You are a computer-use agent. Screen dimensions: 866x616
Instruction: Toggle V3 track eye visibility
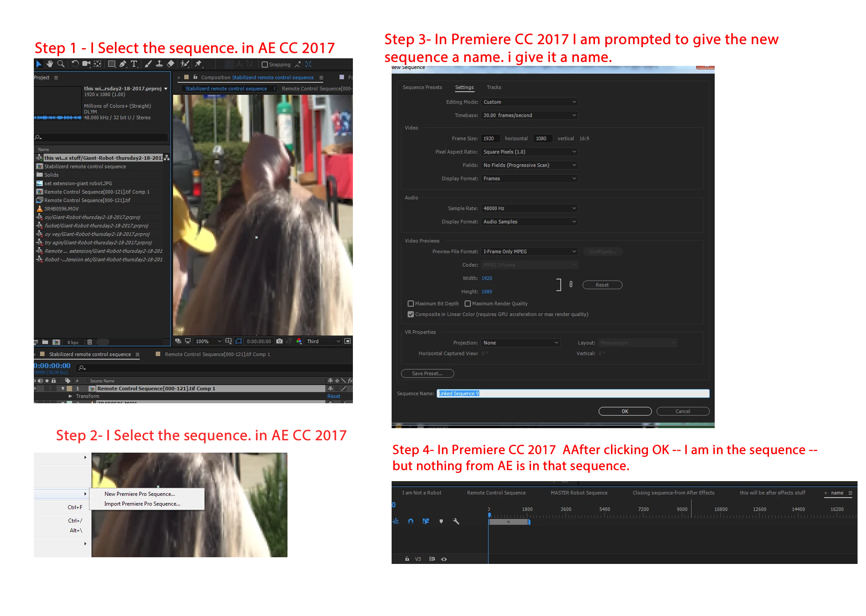coord(444,559)
